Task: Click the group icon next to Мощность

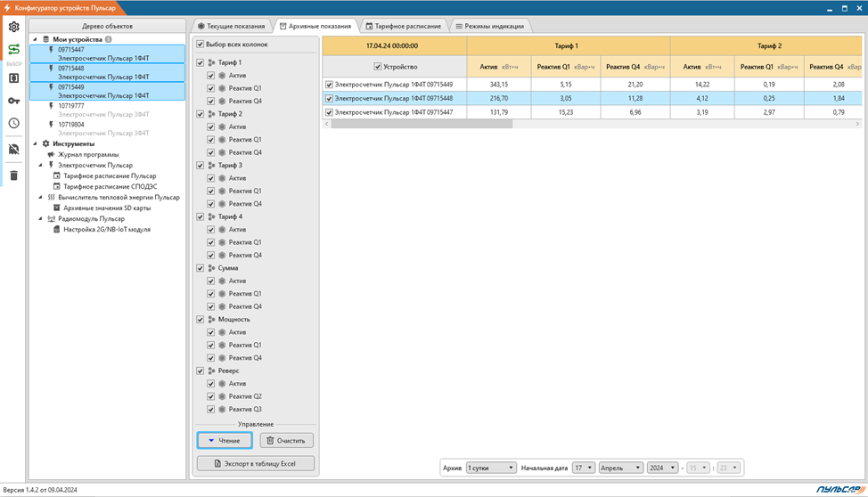Action: (211, 320)
